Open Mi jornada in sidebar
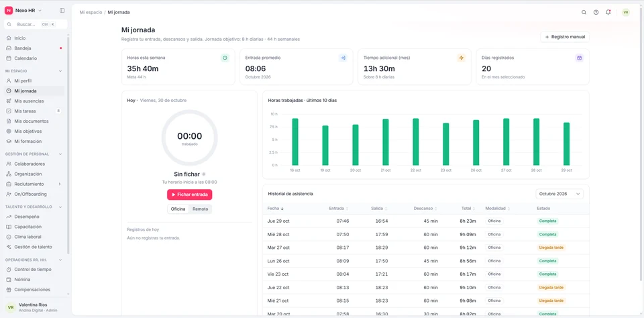The width and height of the screenshot is (644, 318). [34, 91]
